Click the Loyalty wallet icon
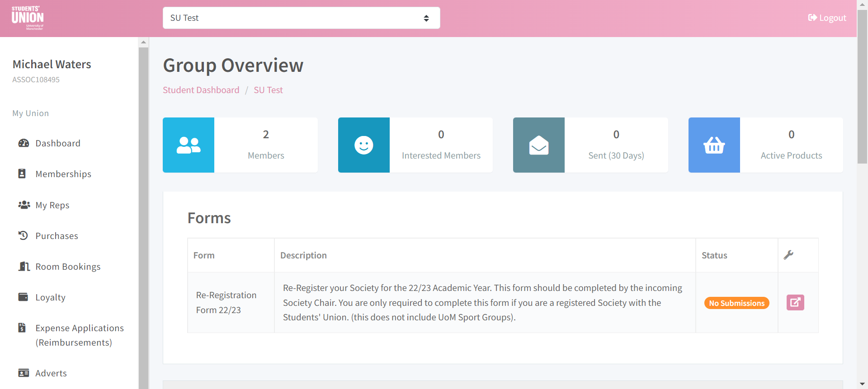868x389 pixels. [x=23, y=297]
